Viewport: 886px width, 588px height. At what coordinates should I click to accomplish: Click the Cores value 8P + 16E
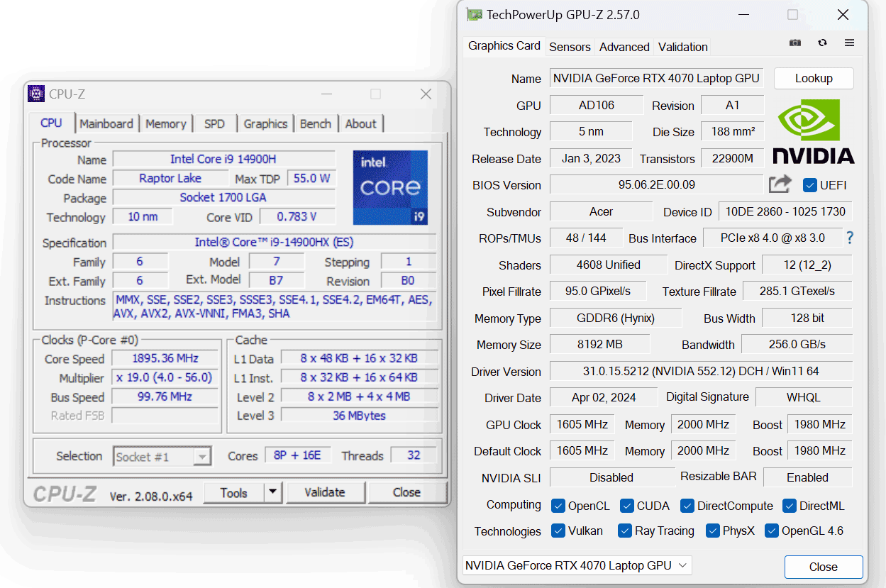coord(297,455)
